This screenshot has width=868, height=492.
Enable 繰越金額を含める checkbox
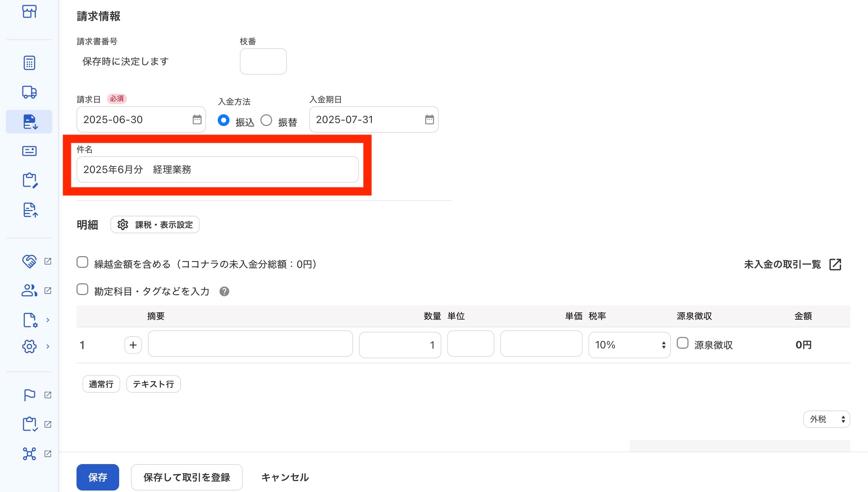(82, 262)
